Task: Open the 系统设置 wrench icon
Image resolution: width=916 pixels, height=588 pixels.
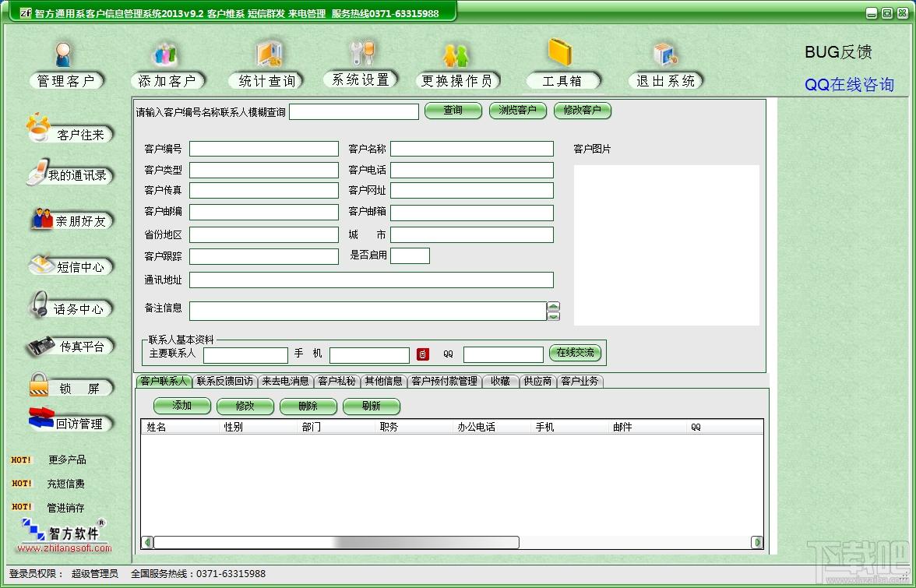Action: tap(361, 53)
